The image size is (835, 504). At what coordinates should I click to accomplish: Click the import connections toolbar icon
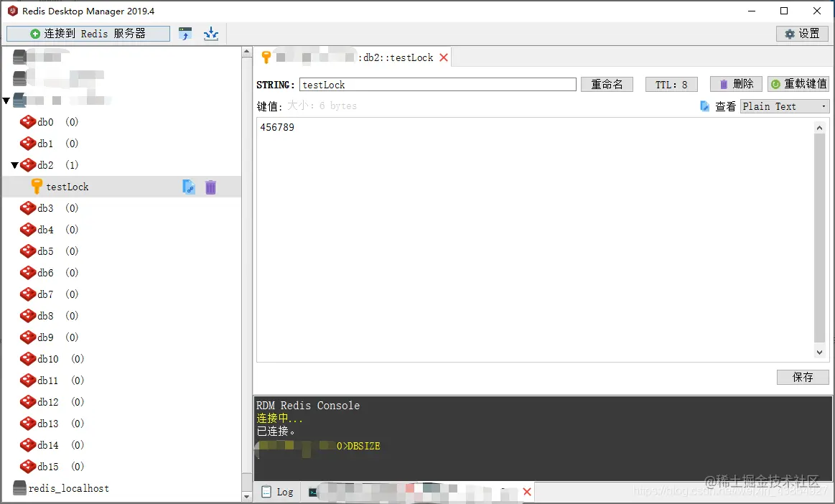pos(185,34)
